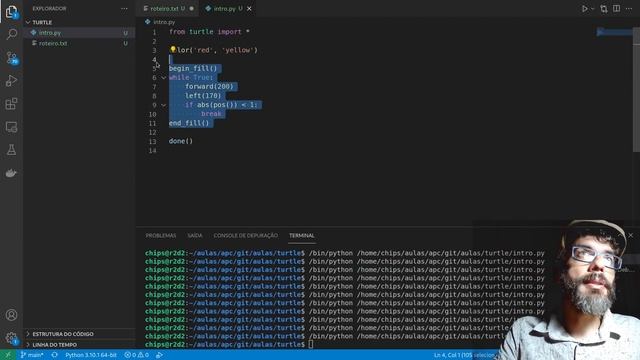The height and width of the screenshot is (360, 640).
Task: Click the EXPLORADOR sidebar title
Action: pyautogui.click(x=49, y=9)
